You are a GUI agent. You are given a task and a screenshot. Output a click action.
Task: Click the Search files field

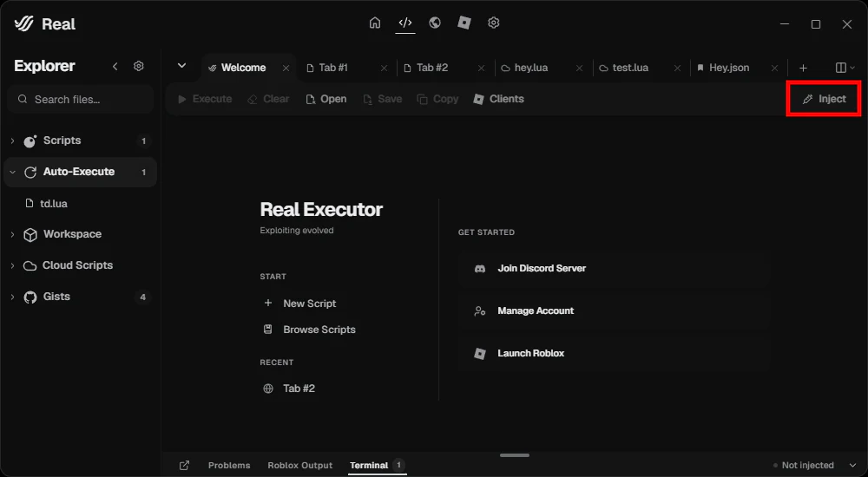coord(81,100)
